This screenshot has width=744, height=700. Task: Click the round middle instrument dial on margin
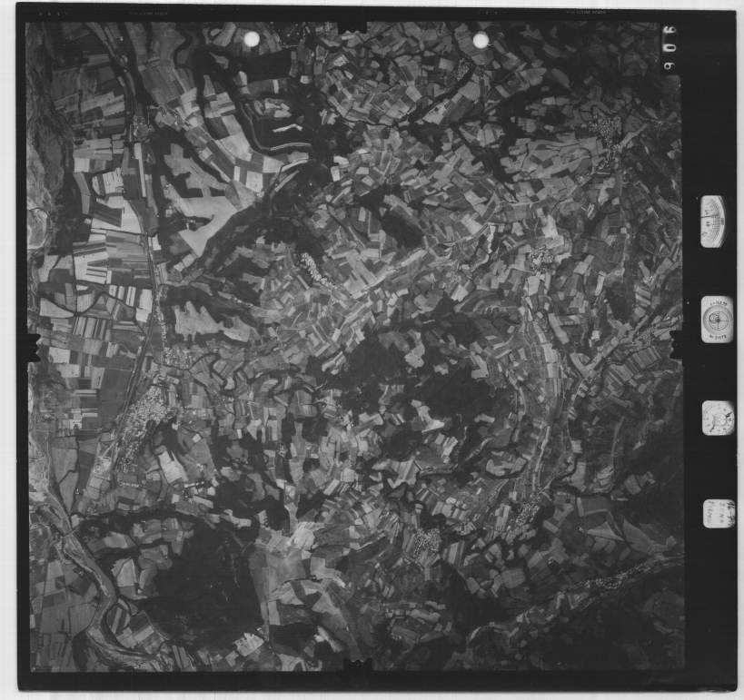717,319
